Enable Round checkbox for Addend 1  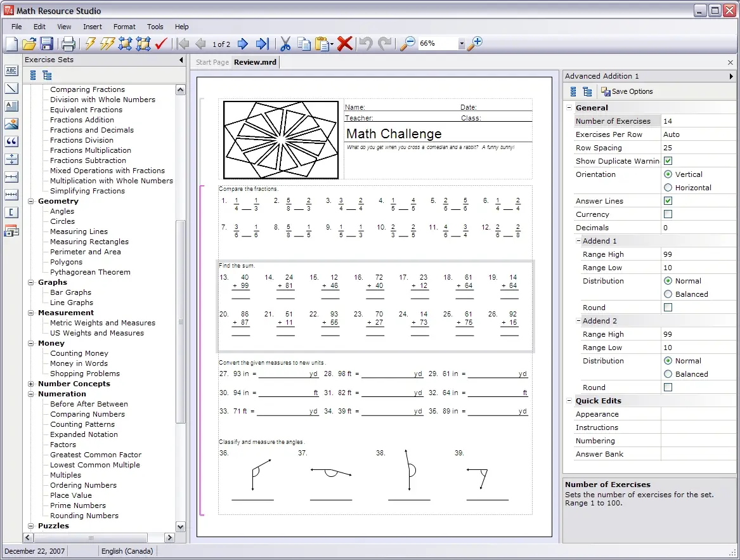(668, 308)
